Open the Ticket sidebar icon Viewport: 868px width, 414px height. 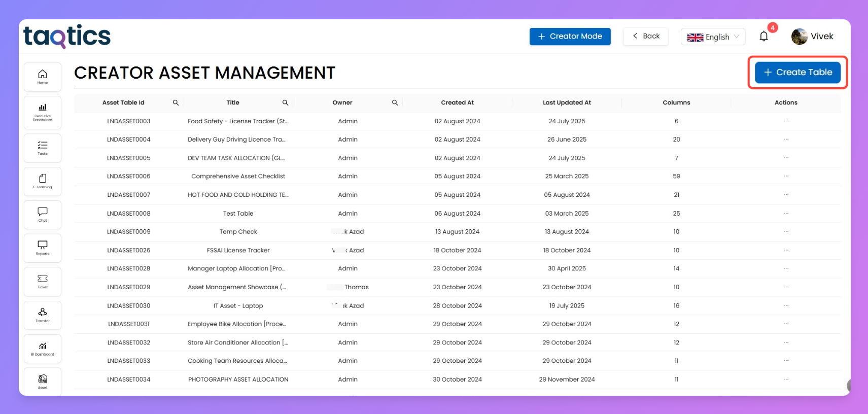pyautogui.click(x=43, y=282)
